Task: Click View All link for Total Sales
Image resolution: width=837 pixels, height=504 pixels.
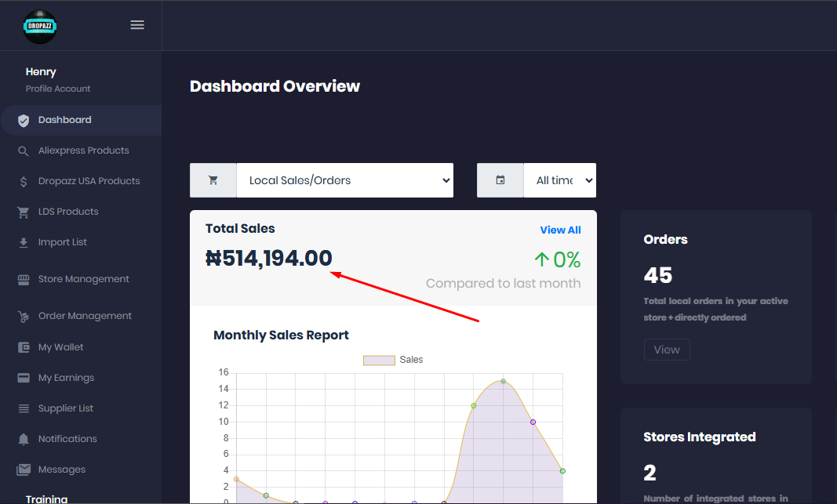Action: click(x=560, y=230)
